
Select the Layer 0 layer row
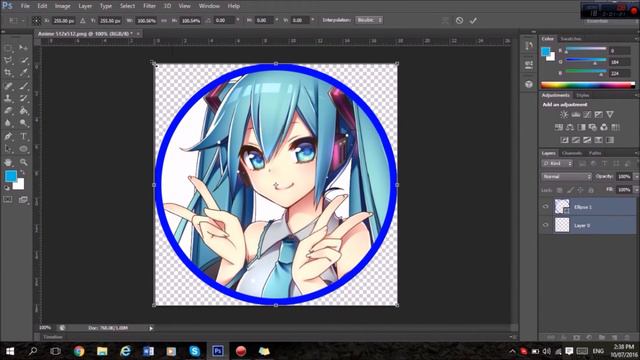[588, 225]
